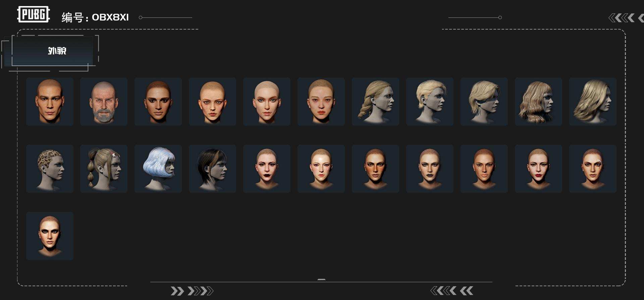Select the tan male face with buzz cut
The image size is (644, 300).
50,101
